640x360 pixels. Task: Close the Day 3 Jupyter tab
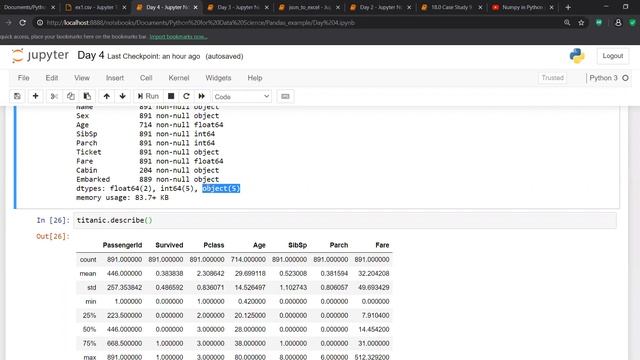267,7
